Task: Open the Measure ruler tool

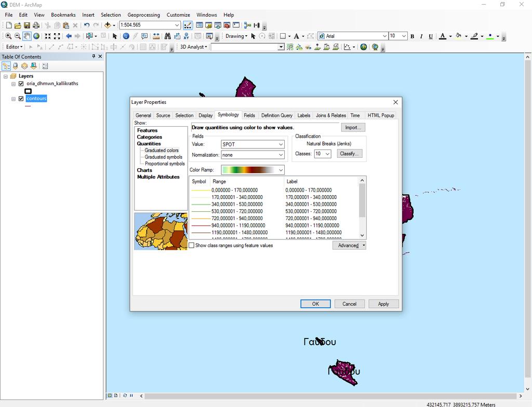Action: (x=156, y=36)
